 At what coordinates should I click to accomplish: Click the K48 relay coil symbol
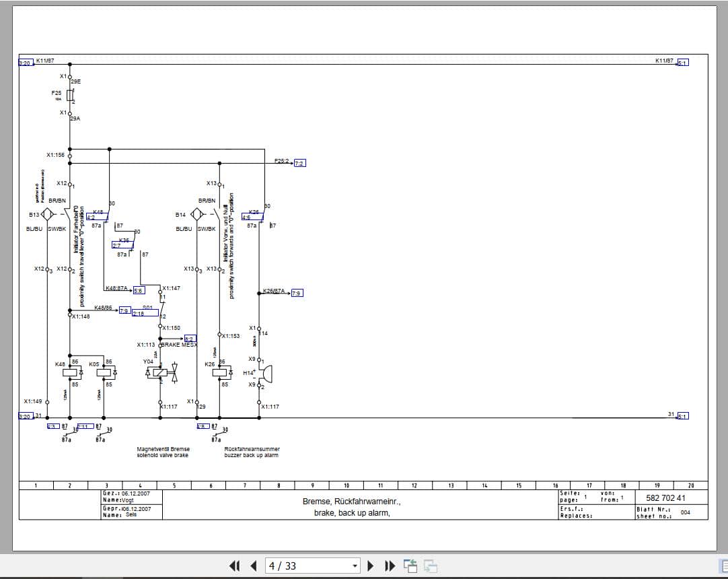tap(70, 372)
